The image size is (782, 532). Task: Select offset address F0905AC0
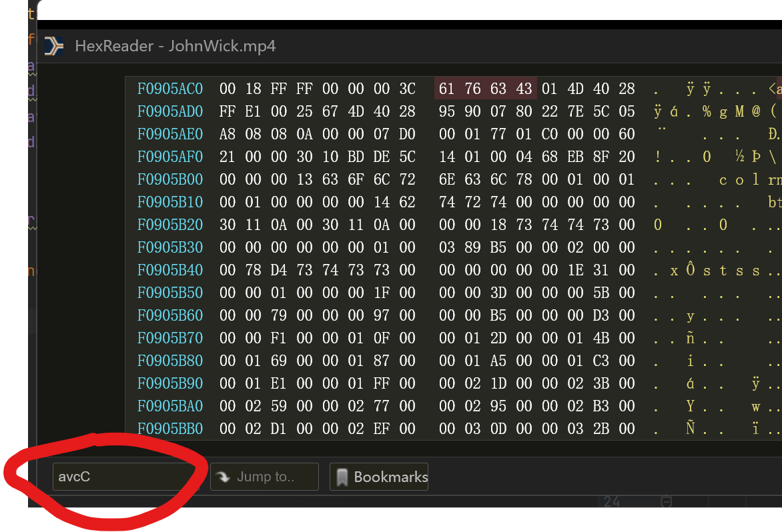170,89
